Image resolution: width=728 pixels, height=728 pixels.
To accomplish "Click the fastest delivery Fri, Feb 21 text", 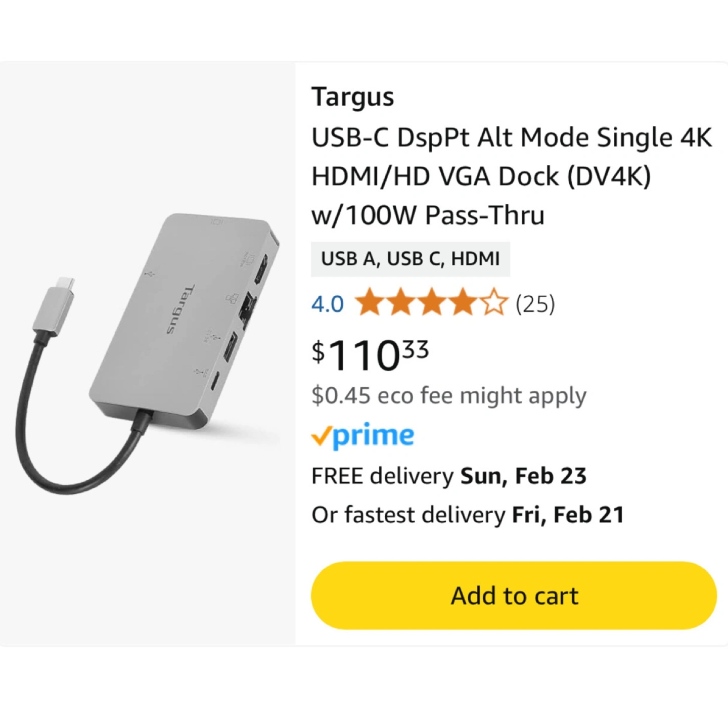I will [467, 515].
